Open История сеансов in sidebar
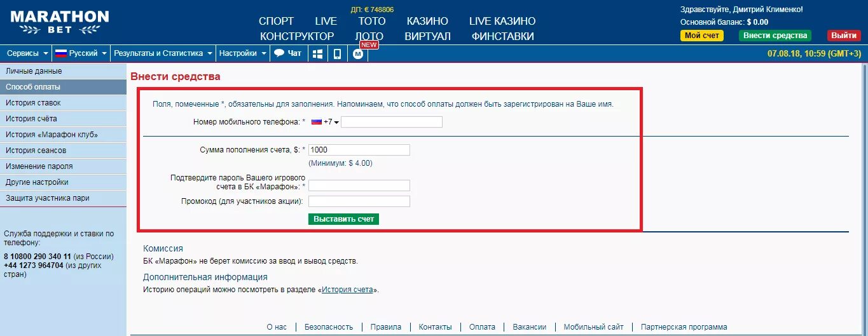 click(x=63, y=151)
